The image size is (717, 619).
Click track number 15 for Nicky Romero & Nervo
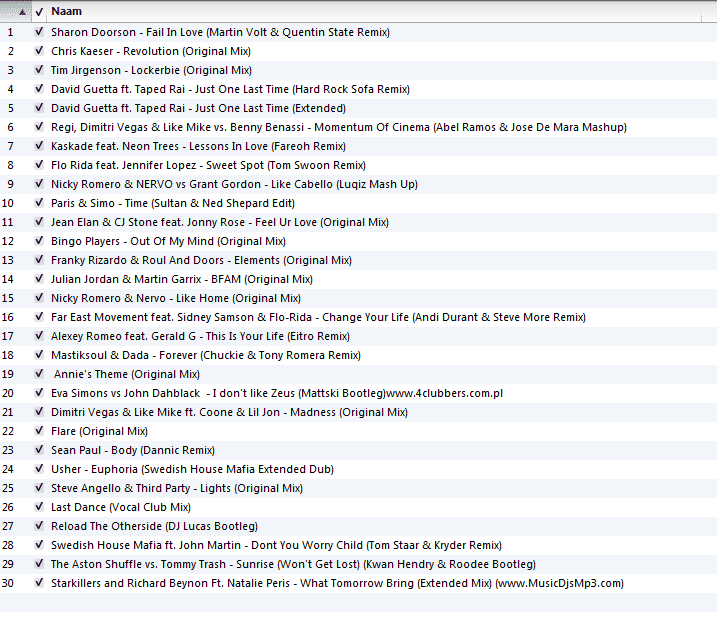pyautogui.click(x=10, y=298)
